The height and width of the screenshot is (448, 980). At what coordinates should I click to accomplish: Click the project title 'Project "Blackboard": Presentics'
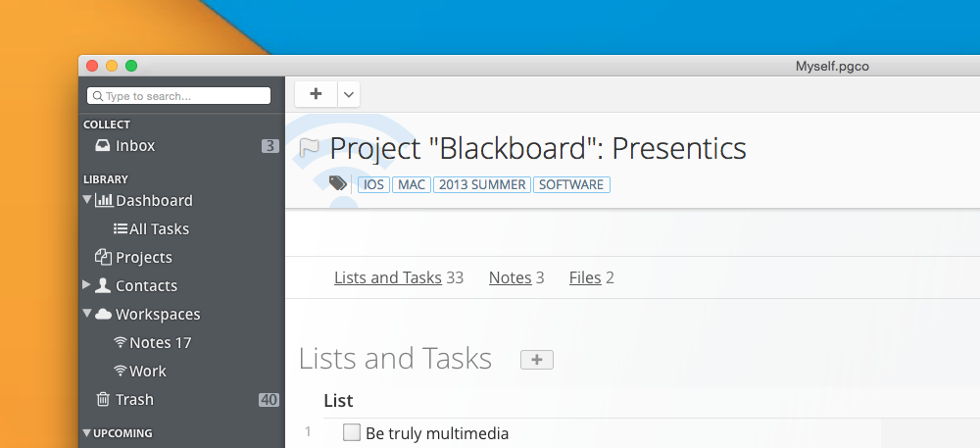537,149
